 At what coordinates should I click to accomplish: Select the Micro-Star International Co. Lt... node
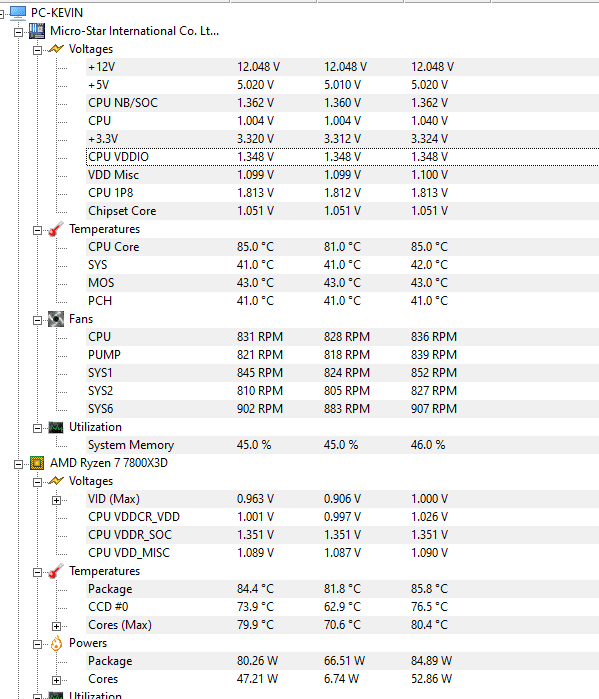coord(134,31)
